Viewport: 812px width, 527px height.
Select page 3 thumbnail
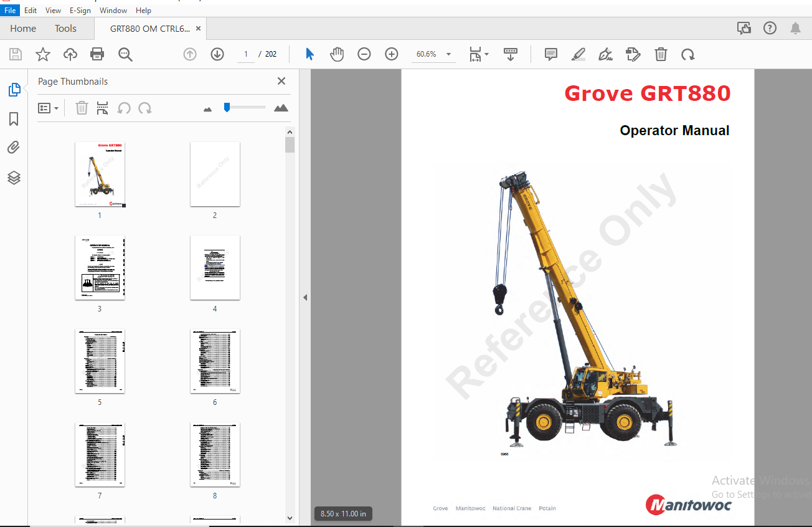100,268
